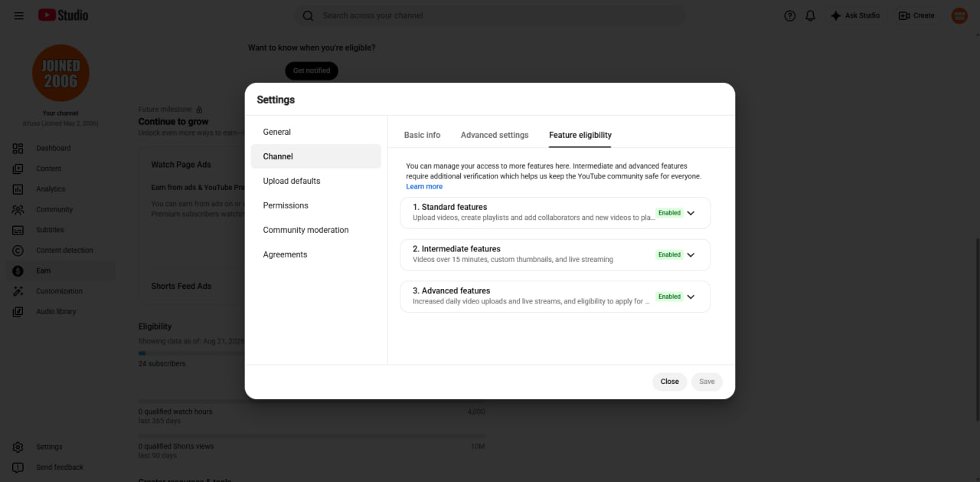Click the Create button in header
This screenshot has height=482, width=980.
pyautogui.click(x=916, y=15)
